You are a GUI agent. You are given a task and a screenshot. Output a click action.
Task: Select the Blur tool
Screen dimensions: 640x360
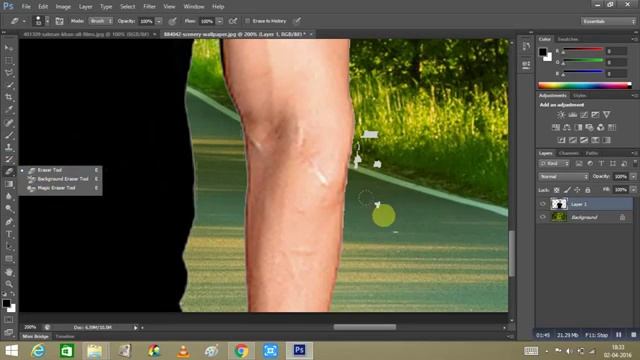point(9,196)
